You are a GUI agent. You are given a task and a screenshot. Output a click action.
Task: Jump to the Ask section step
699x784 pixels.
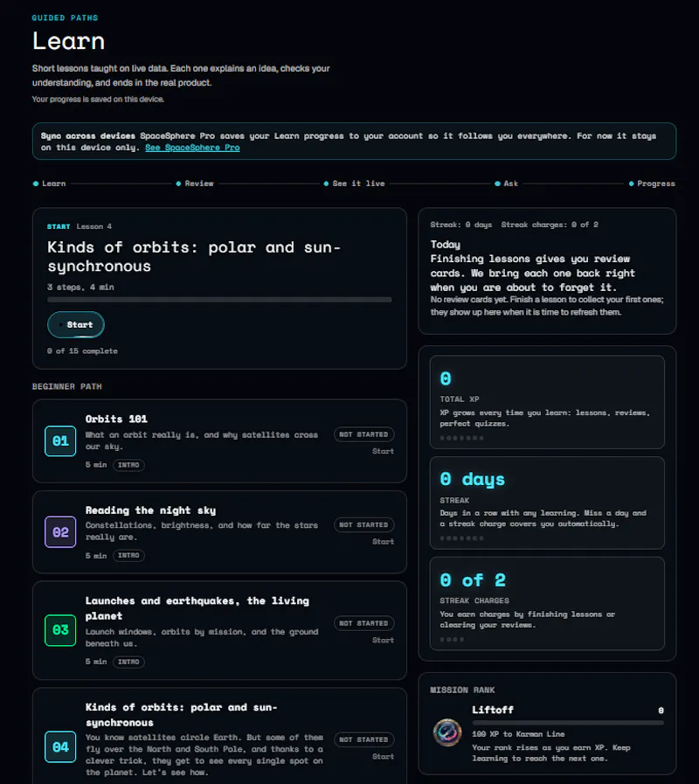(x=507, y=184)
